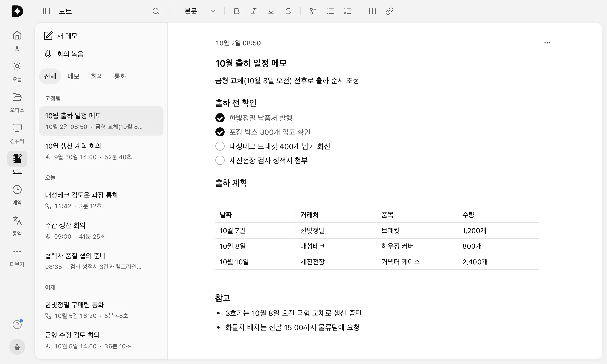The height and width of the screenshot is (364, 607).
Task: Open the 오피스 folder section
Action: (17, 102)
